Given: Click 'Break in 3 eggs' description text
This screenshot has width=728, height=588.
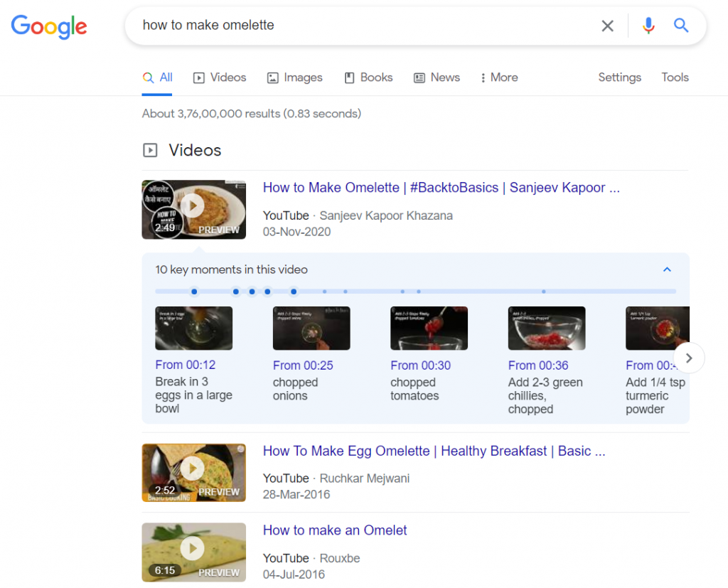Looking at the screenshot, I should (x=193, y=395).
